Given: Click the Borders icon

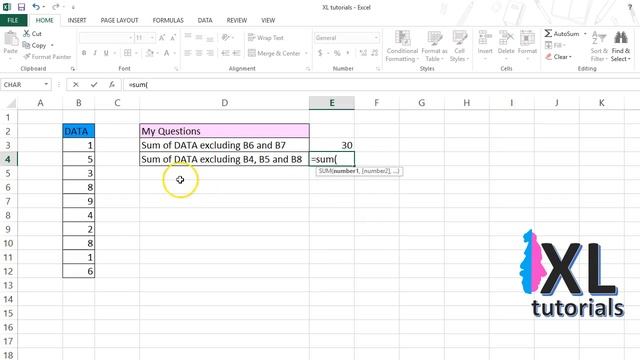Looking at the screenshot, I should click(x=128, y=53).
